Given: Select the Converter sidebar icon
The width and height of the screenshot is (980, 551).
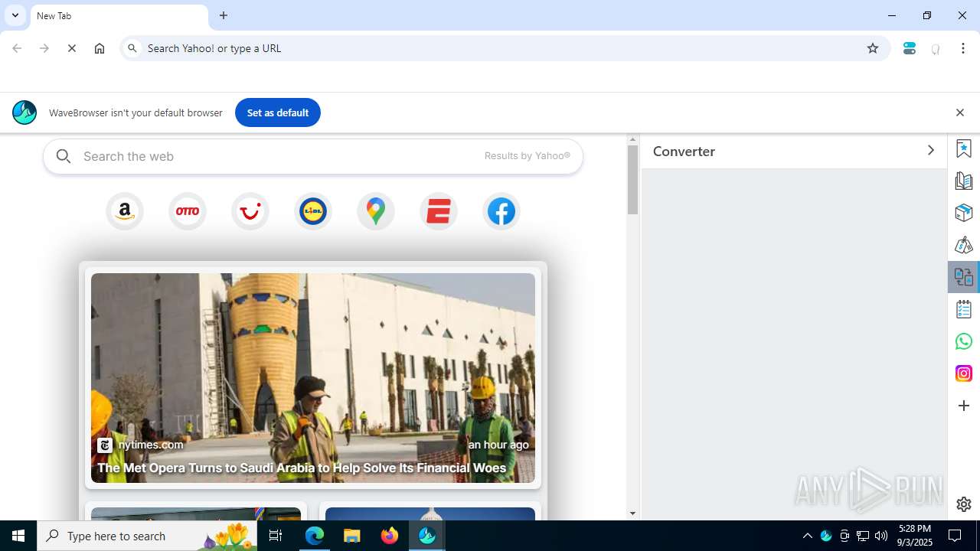Looking at the screenshot, I should tap(964, 277).
